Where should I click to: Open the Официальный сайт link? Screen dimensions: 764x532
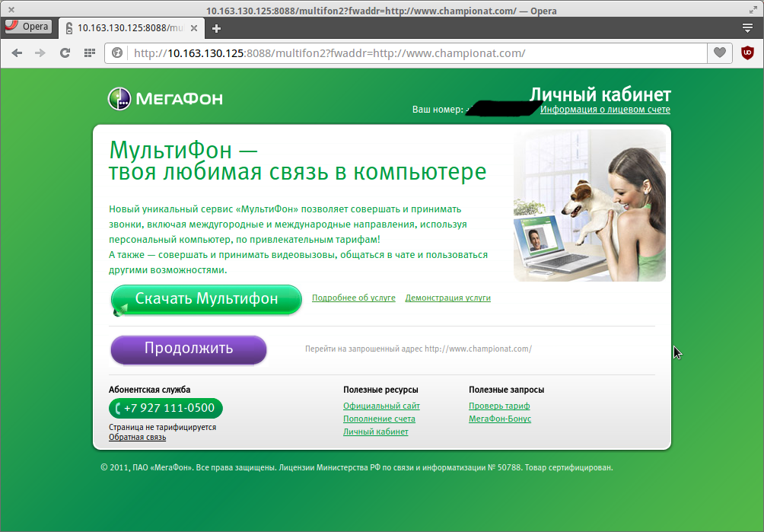[381, 406]
